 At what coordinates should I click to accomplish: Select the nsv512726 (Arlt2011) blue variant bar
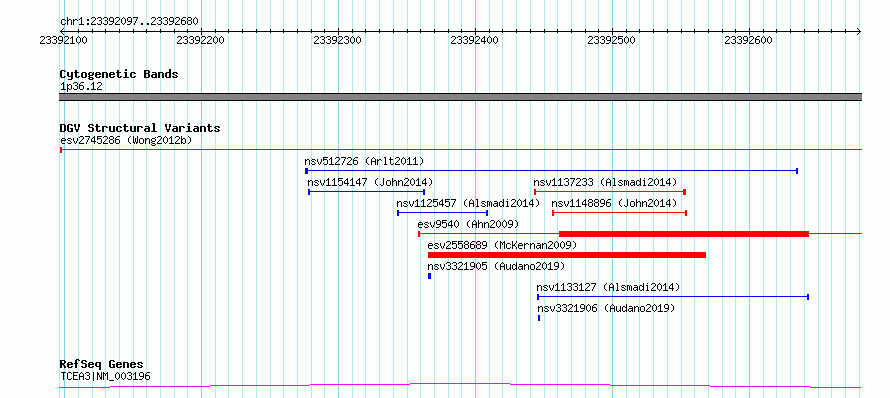552,171
